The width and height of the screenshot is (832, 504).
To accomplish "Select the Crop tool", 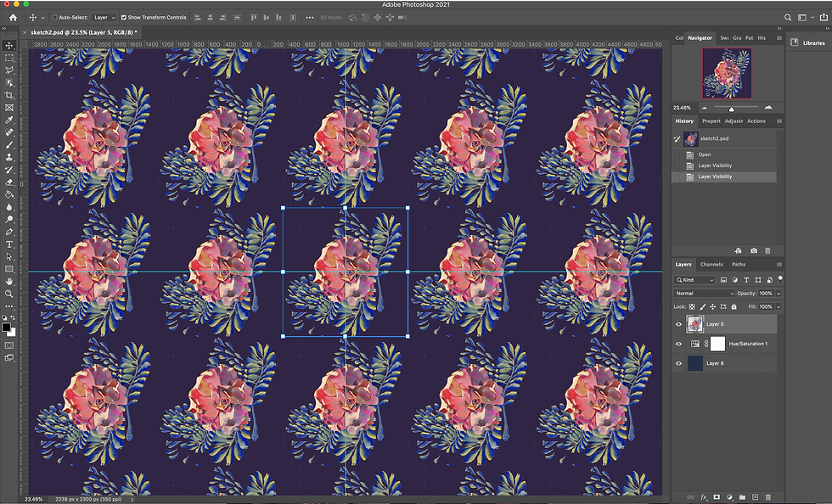I will [x=9, y=95].
